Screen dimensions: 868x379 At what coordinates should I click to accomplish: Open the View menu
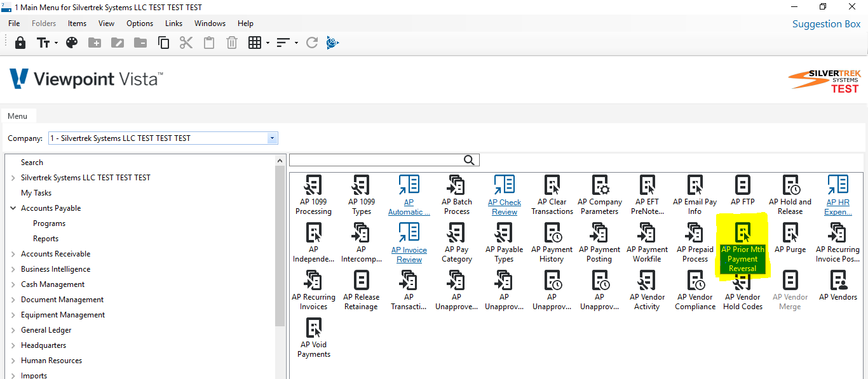pyautogui.click(x=106, y=23)
